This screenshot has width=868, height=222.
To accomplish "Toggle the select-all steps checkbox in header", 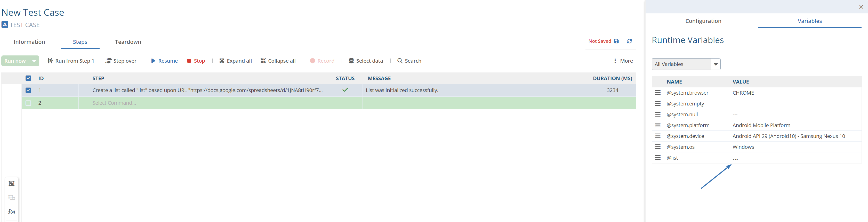I will [28, 78].
